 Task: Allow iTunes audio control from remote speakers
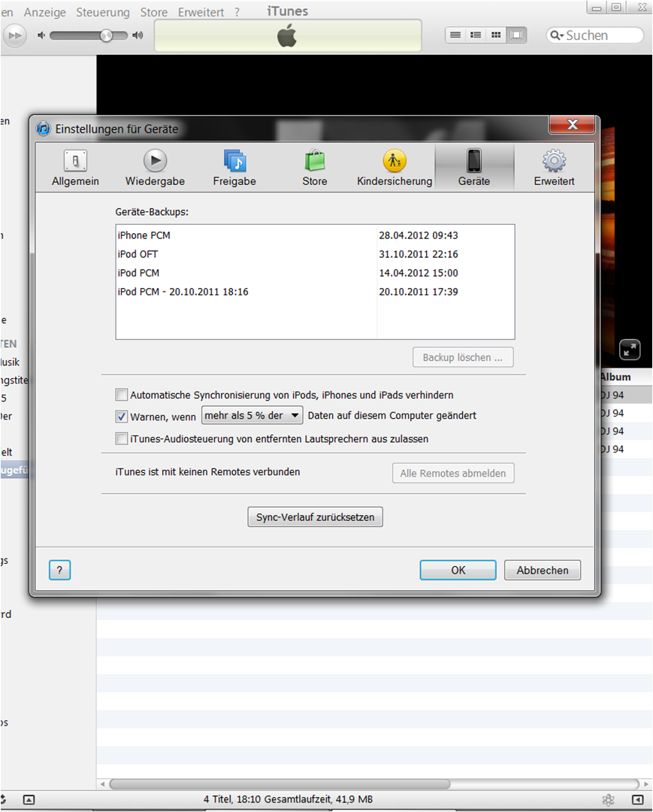tap(122, 438)
